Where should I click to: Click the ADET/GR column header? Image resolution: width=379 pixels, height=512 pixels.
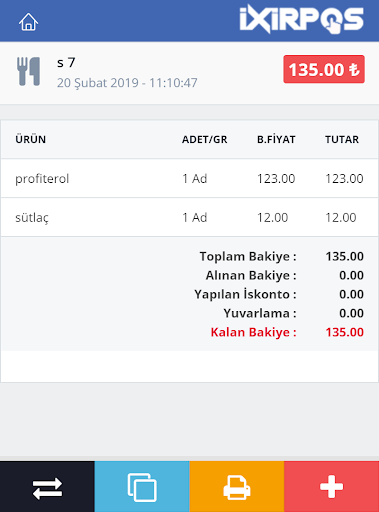pos(205,139)
